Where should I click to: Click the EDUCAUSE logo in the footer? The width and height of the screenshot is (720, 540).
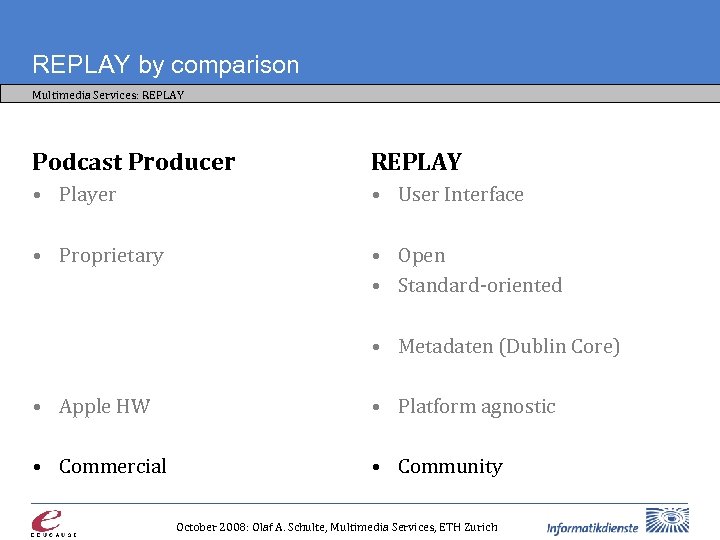point(53,523)
